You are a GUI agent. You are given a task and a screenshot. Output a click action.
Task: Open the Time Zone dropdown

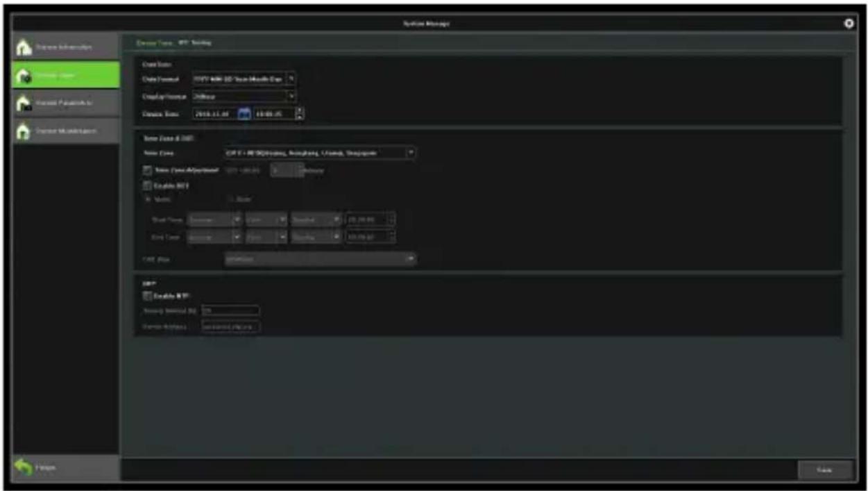[x=320, y=153]
